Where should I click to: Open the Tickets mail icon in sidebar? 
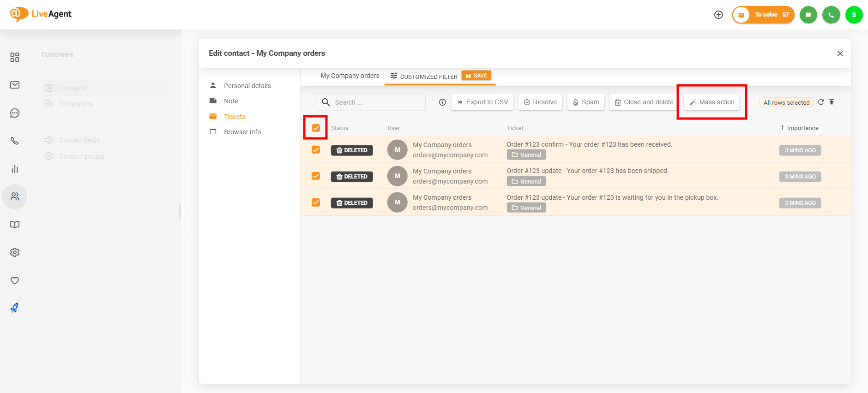coord(15,85)
